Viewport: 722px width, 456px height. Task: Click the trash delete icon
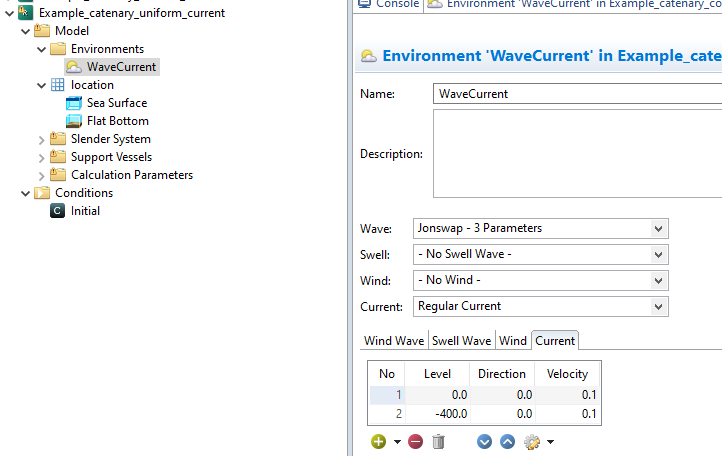click(x=438, y=441)
